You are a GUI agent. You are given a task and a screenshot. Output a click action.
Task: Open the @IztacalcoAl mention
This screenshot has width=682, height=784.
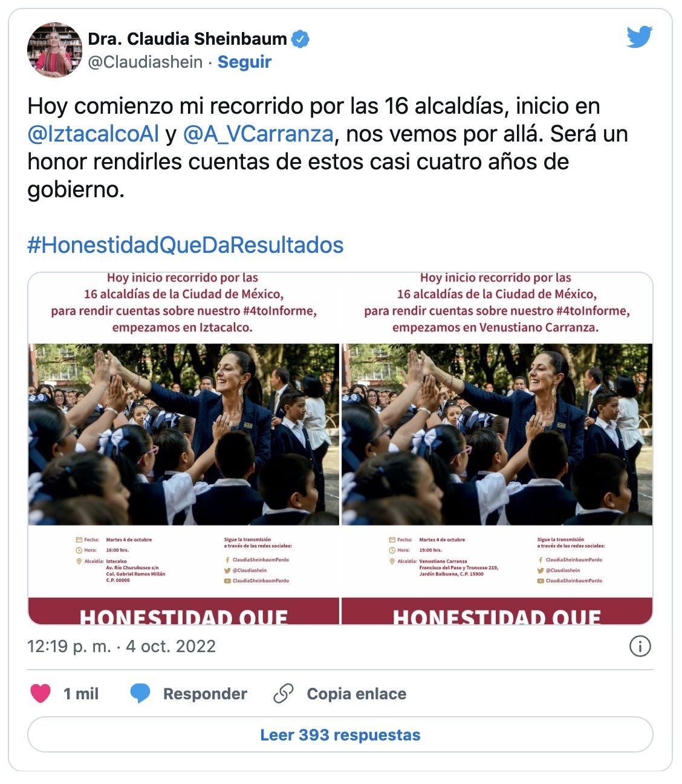click(93, 134)
